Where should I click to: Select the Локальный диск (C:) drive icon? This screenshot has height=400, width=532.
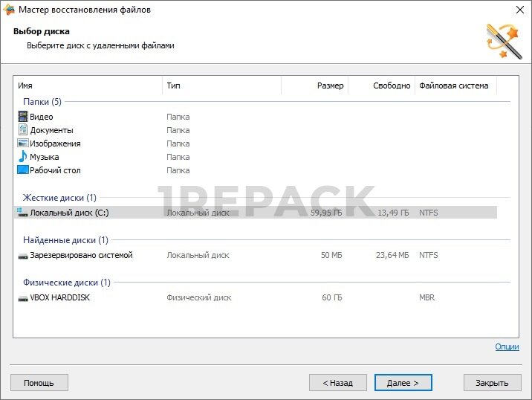(x=23, y=213)
